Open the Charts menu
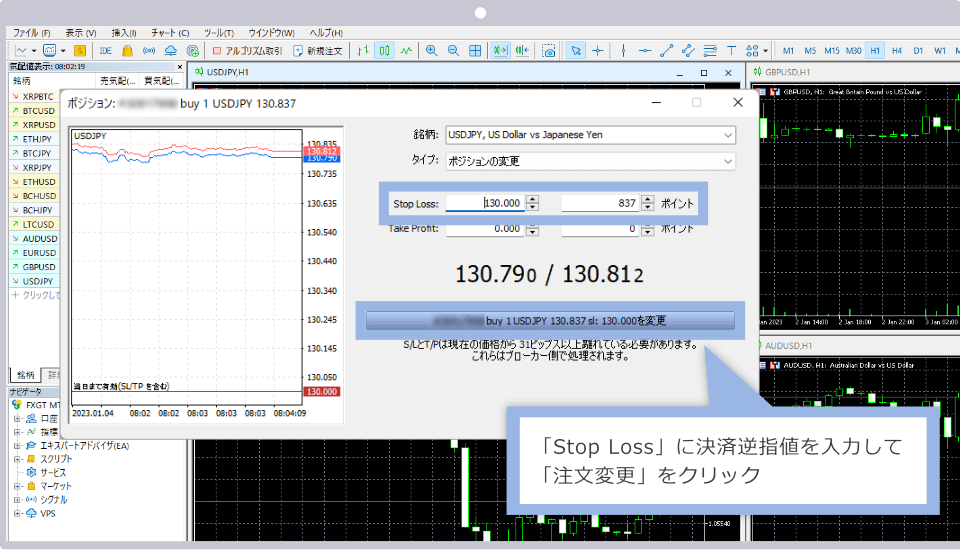Image resolution: width=960 pixels, height=550 pixels. [170, 33]
